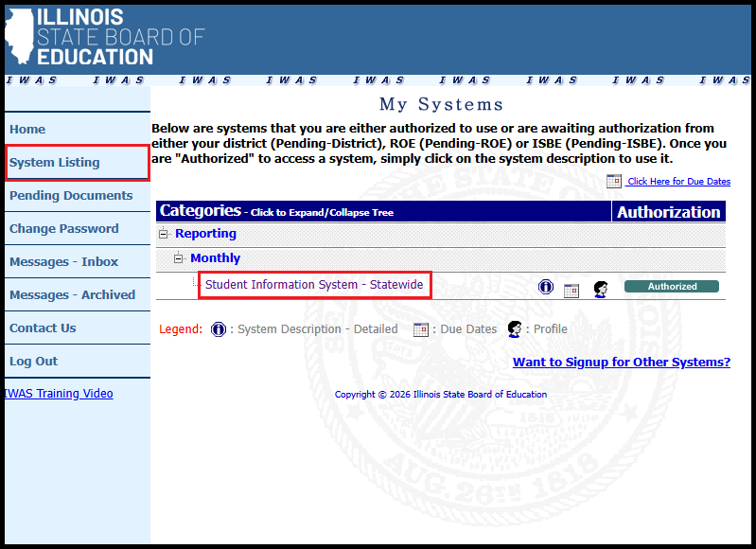Image resolution: width=756 pixels, height=549 pixels.
Task: Click Want to Signup for Other Systems link
Action: [x=621, y=363]
